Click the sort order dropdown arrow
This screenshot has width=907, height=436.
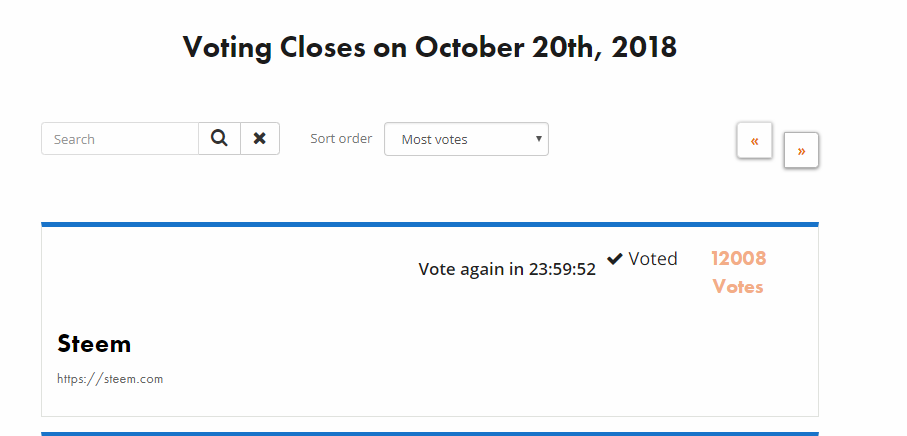point(539,139)
